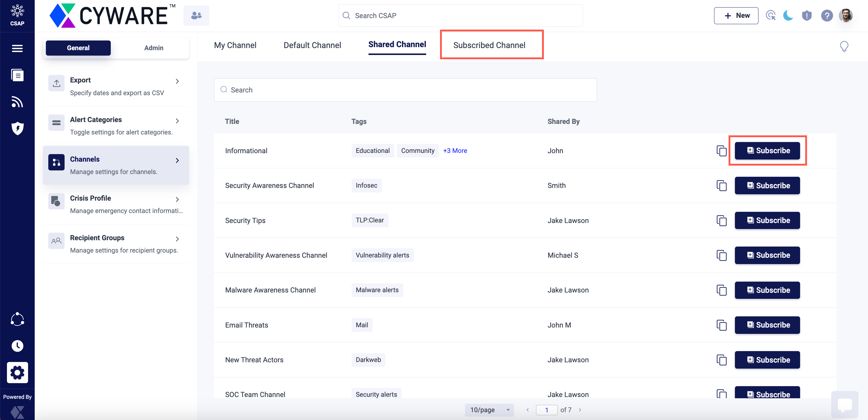Screen dimensions: 868x420
Task: Click the shield alert icon in header
Action: [x=807, y=15]
